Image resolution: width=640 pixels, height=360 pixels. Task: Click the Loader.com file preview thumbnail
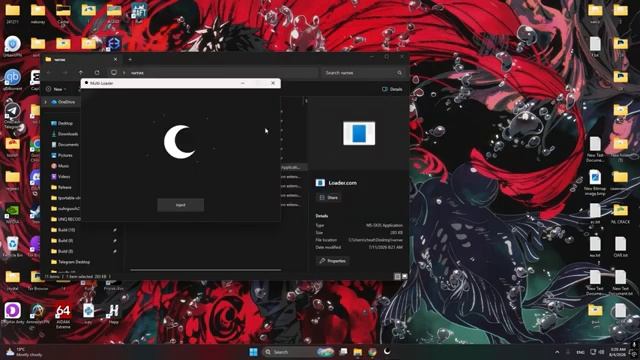(359, 133)
